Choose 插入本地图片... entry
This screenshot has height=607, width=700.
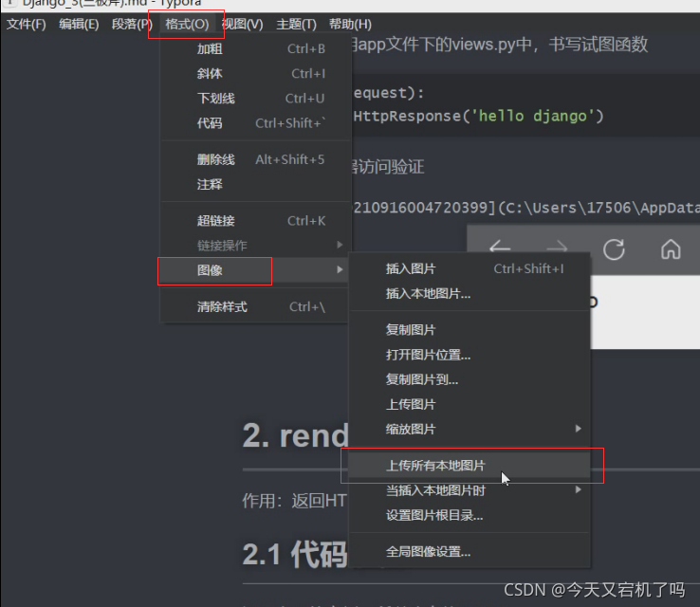(x=428, y=293)
